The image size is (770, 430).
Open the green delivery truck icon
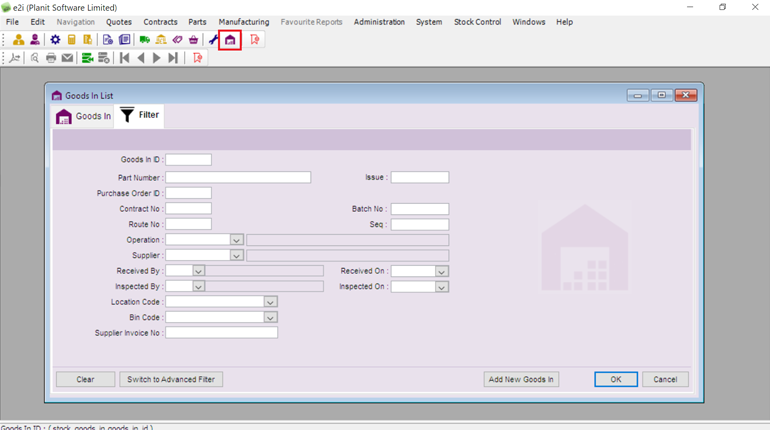tap(145, 40)
